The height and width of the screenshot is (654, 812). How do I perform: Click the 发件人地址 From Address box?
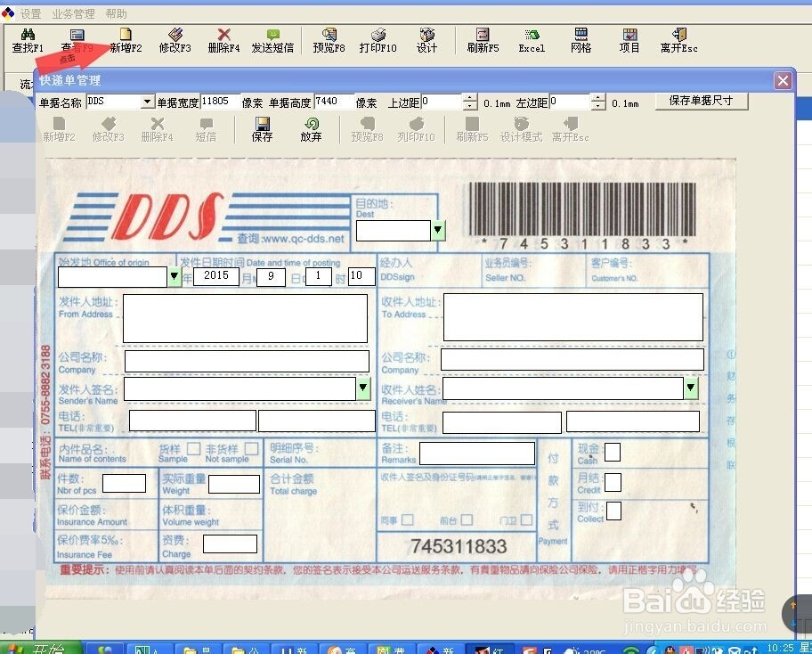[x=245, y=318]
